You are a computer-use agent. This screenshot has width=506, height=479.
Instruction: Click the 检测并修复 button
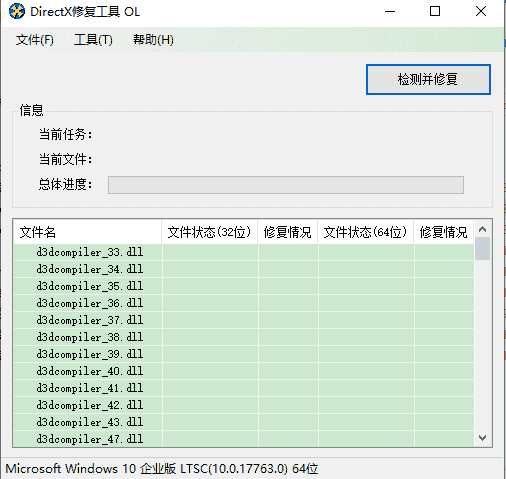428,80
